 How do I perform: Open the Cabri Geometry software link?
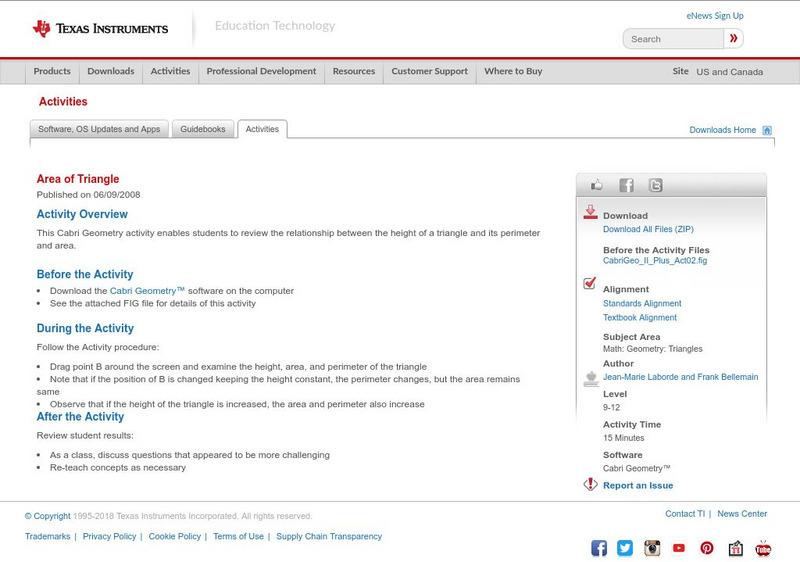point(147,291)
